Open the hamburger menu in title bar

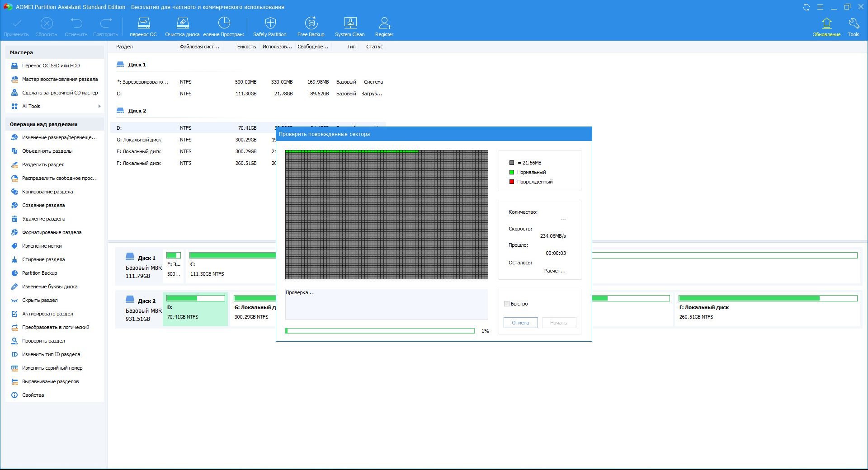[x=820, y=7]
